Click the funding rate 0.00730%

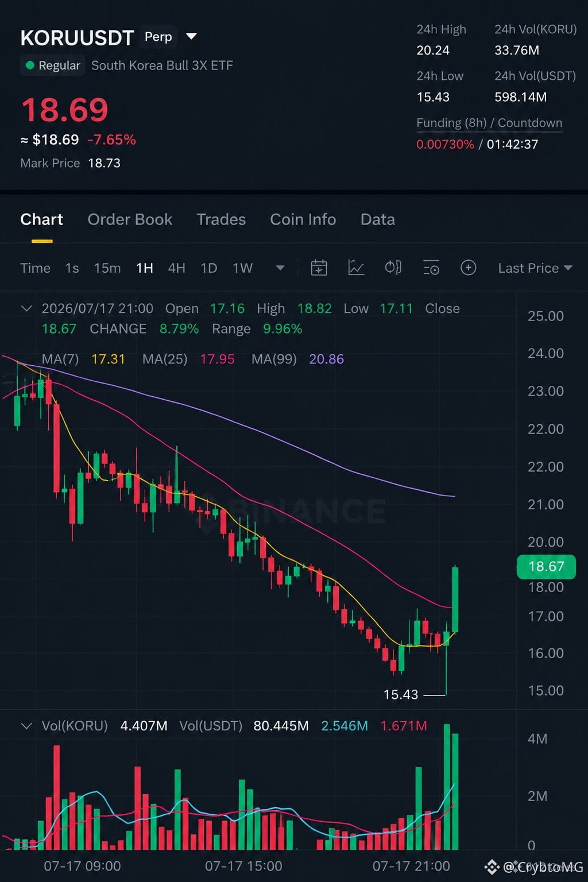[446, 144]
